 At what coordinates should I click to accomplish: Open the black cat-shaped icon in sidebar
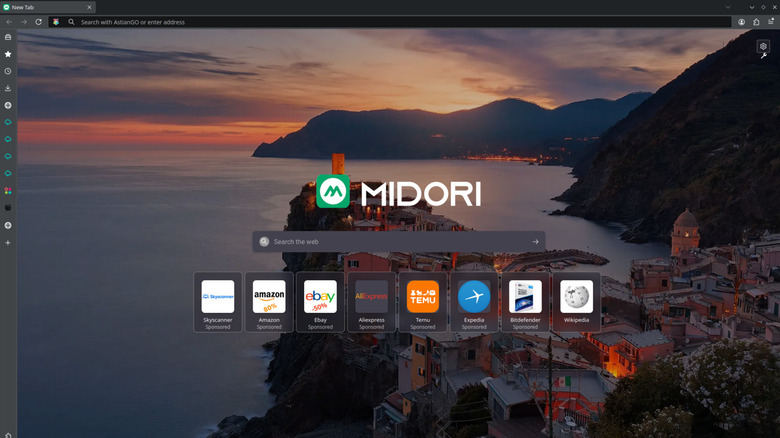(x=8, y=208)
